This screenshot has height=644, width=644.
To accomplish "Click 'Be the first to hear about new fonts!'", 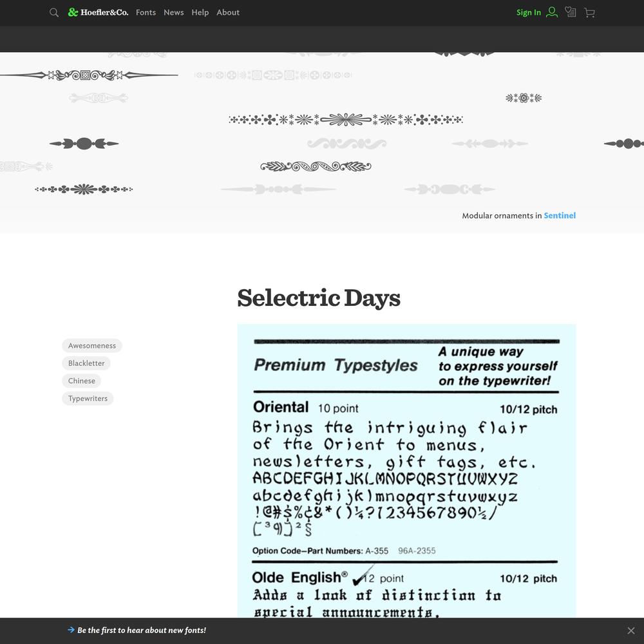I will pyautogui.click(x=142, y=630).
